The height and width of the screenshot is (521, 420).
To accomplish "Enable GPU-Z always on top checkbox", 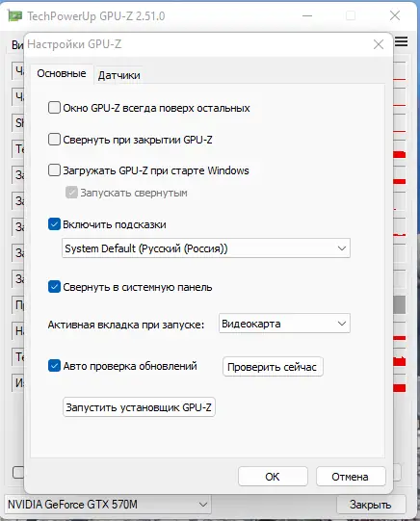I will 54,108.
